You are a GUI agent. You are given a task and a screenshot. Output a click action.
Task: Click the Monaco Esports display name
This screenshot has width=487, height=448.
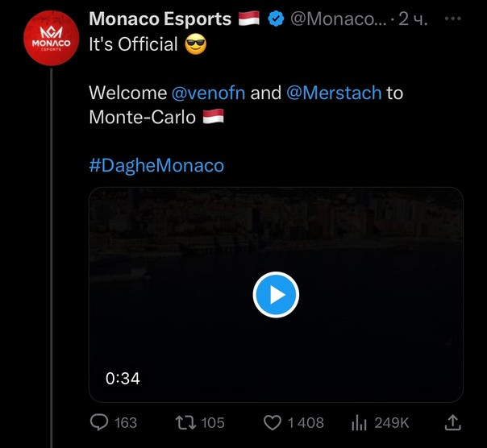[x=160, y=19]
